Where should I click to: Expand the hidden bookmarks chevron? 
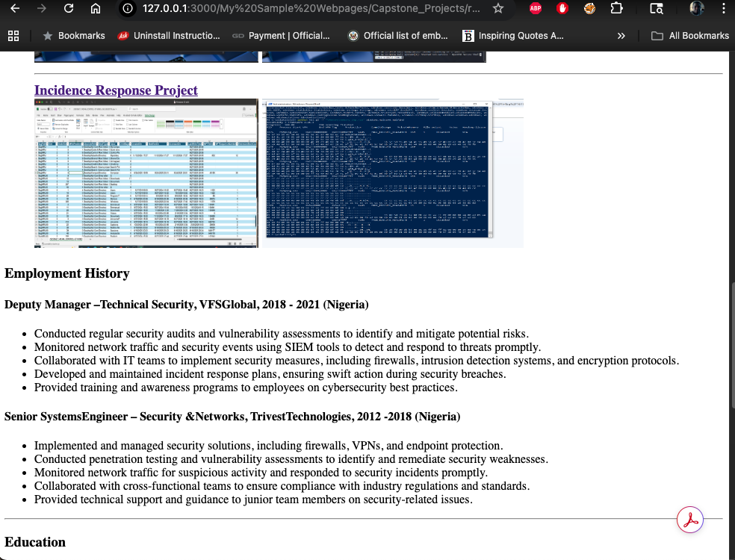pyautogui.click(x=621, y=35)
